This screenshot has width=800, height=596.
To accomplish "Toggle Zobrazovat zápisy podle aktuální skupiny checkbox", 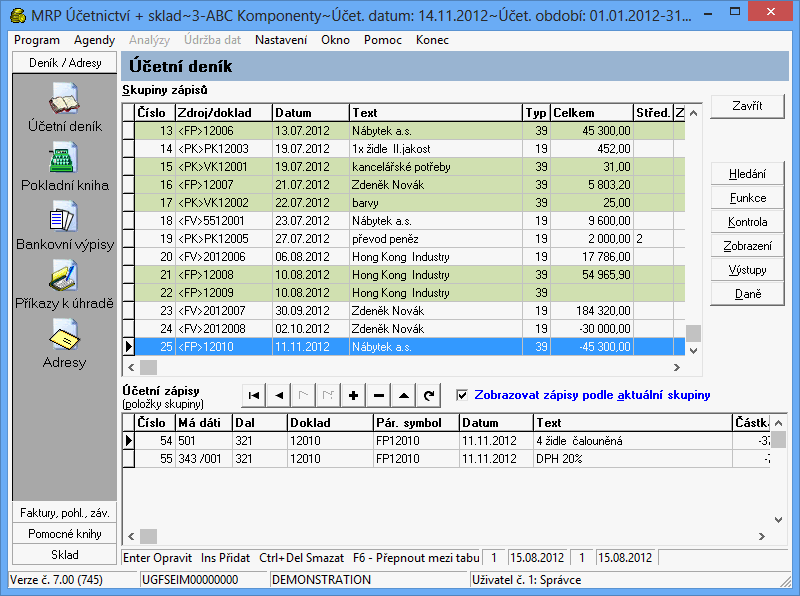I will 461,395.
